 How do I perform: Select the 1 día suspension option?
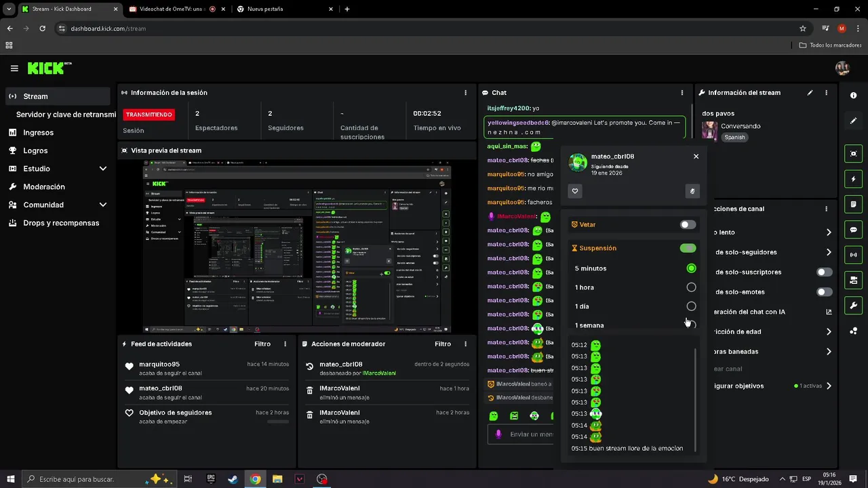pos(691,306)
